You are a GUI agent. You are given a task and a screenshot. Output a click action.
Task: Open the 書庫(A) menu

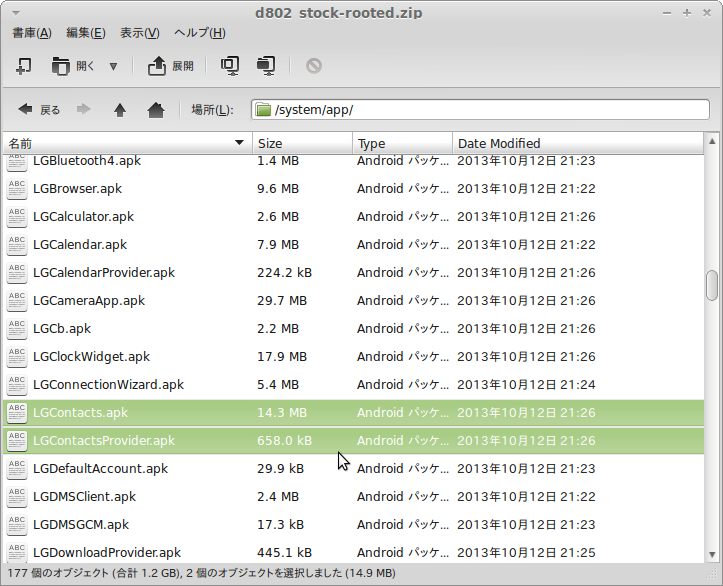pos(32,33)
